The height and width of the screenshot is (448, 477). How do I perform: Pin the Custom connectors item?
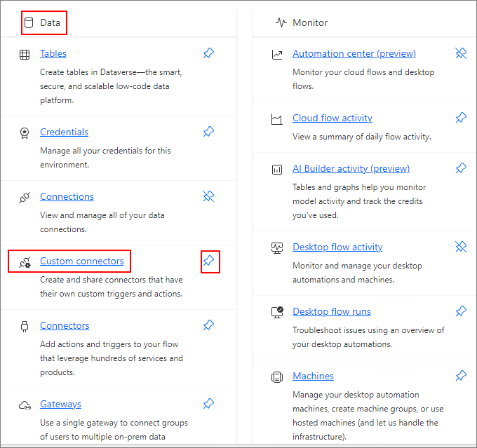209,261
